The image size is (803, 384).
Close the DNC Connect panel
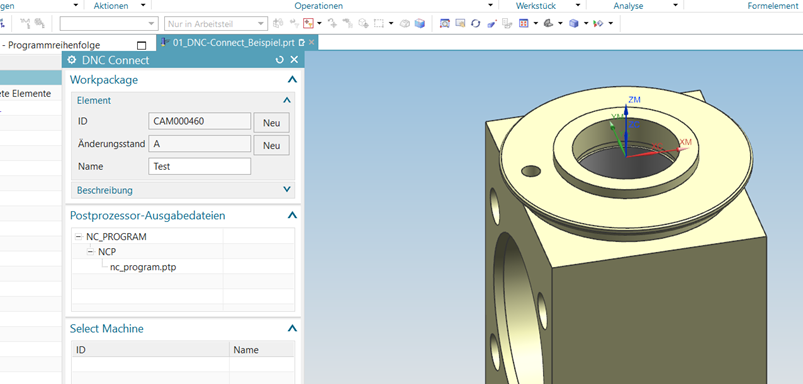(294, 60)
